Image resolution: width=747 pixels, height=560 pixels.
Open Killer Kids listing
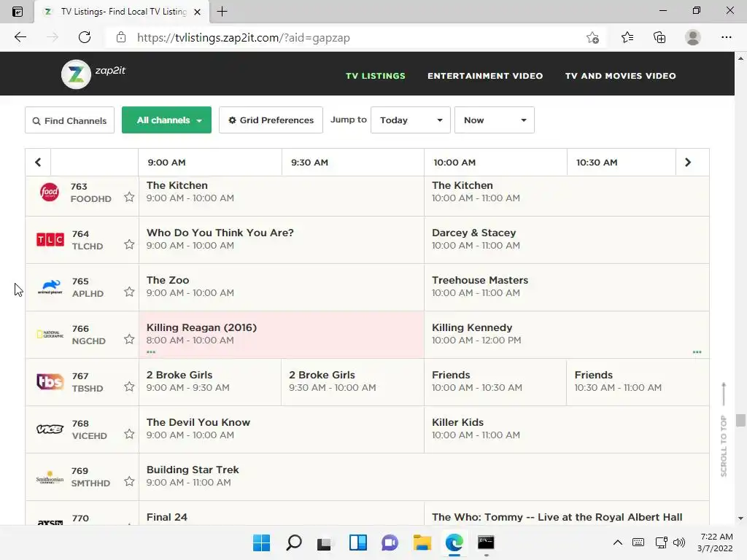566,429
